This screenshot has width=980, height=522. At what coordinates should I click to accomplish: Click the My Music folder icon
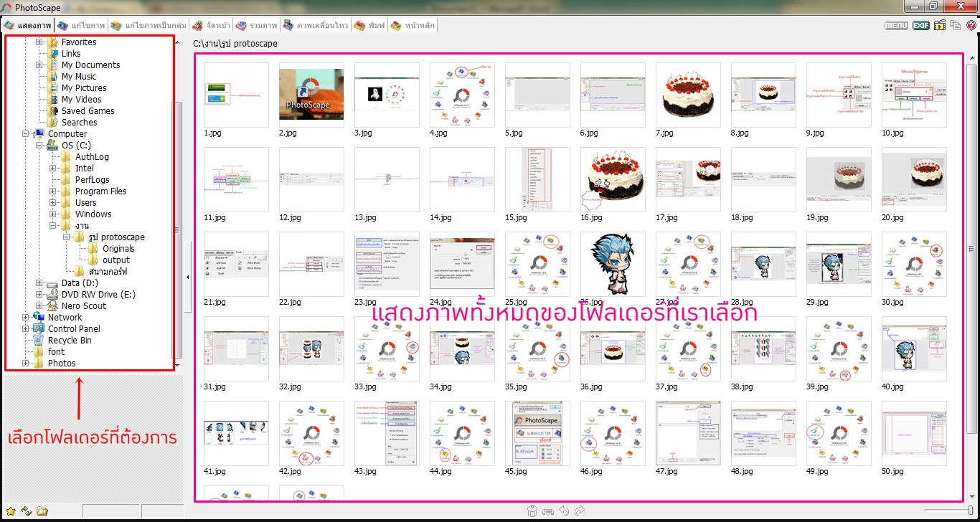click(x=53, y=77)
